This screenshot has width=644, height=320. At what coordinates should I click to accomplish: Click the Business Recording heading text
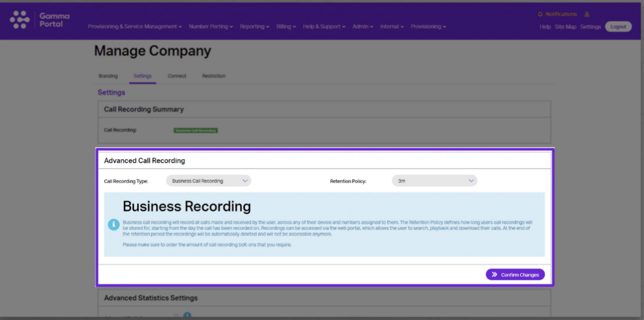coord(187,206)
